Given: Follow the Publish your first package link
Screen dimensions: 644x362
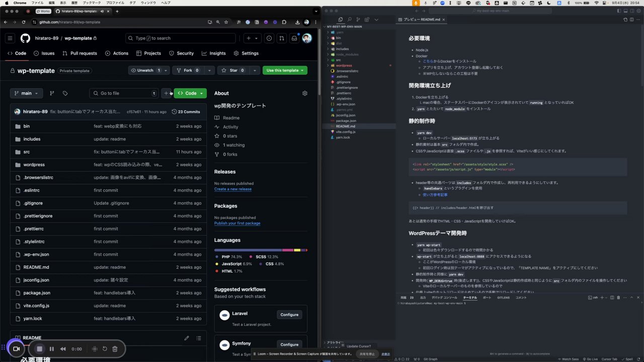Looking at the screenshot, I should (x=237, y=223).
